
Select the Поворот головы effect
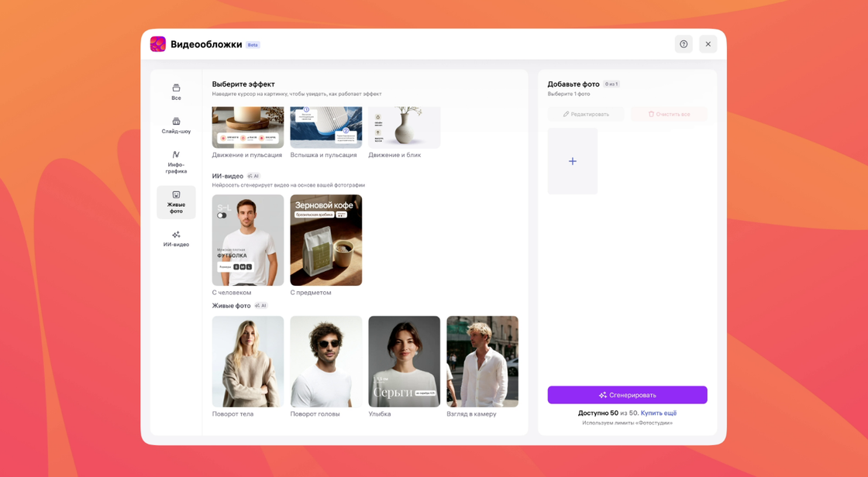click(325, 361)
